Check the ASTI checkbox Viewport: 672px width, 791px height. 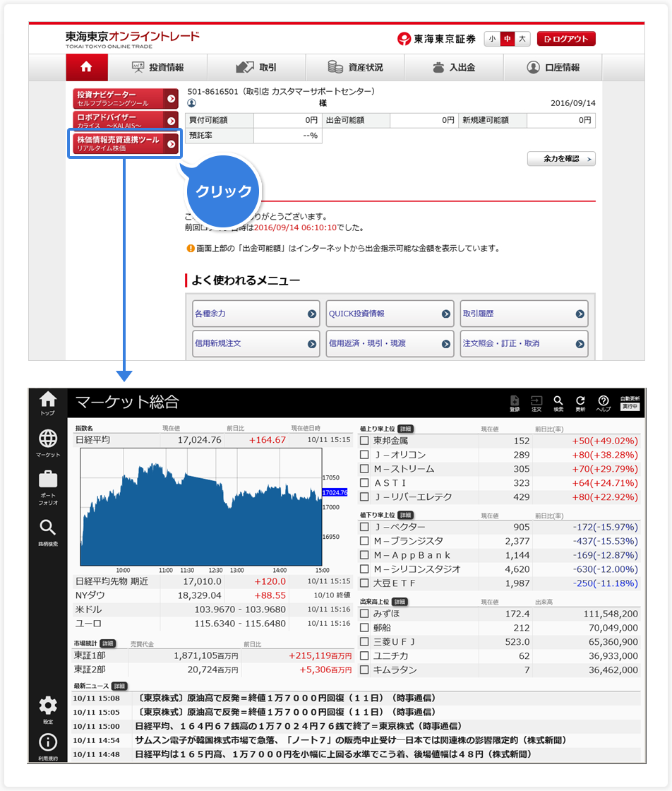coord(364,483)
